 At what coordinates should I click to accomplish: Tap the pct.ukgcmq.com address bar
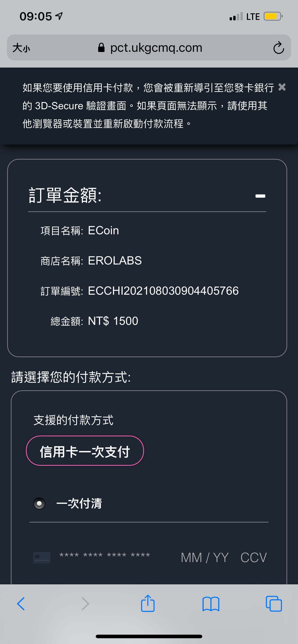tap(149, 47)
